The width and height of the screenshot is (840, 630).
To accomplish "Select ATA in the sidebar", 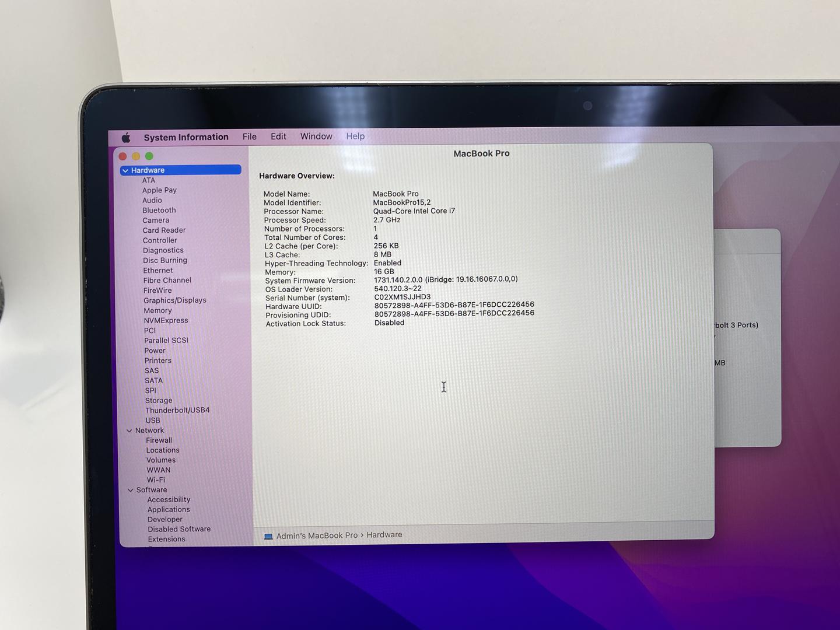I will (x=149, y=180).
